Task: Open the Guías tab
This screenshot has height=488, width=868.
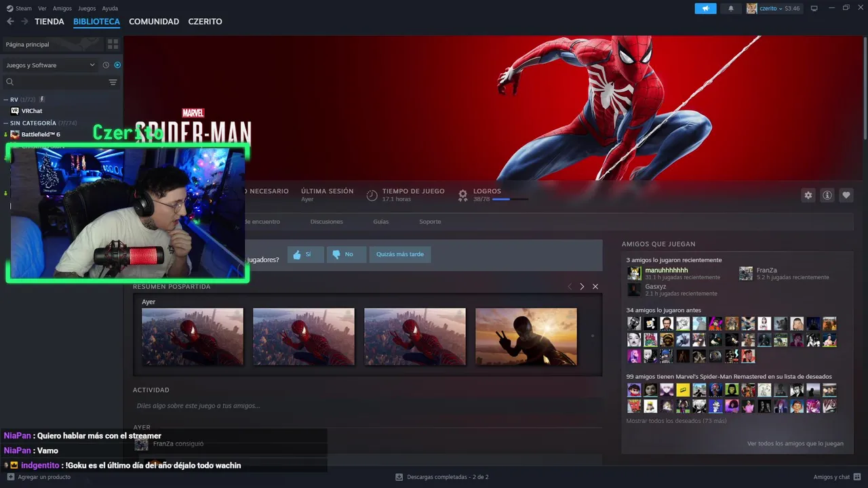Action: click(381, 222)
